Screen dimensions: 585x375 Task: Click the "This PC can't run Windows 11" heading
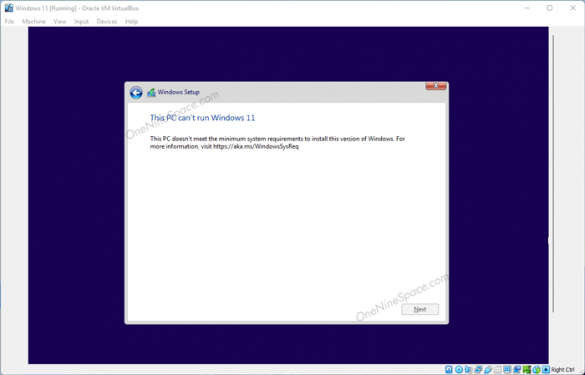(x=203, y=118)
